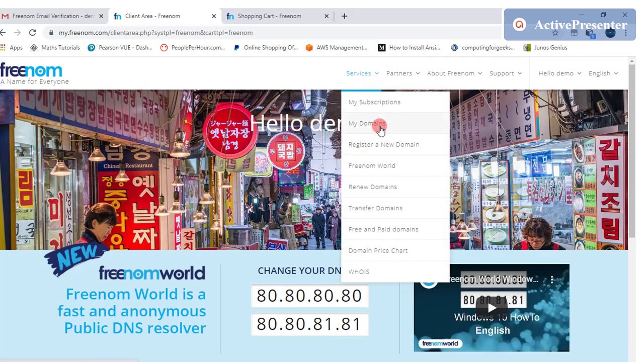
Task: Open How to Install Ansi bookmark
Action: [x=409, y=48]
